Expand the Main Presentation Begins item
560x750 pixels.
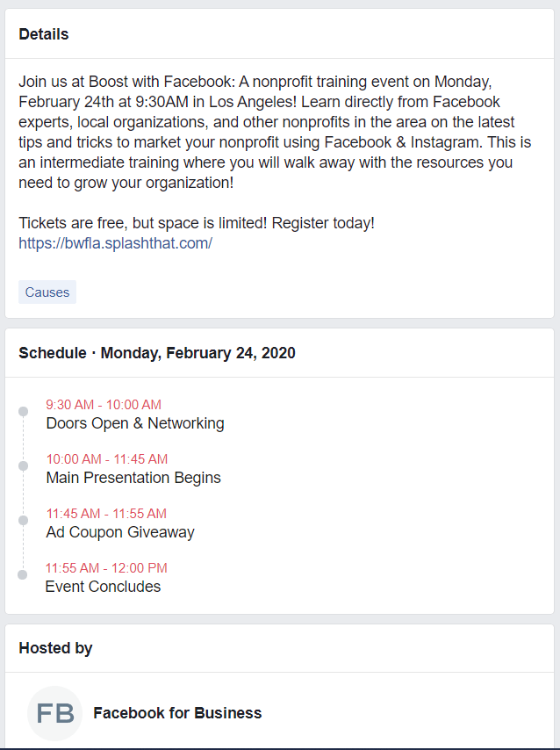[x=133, y=478]
